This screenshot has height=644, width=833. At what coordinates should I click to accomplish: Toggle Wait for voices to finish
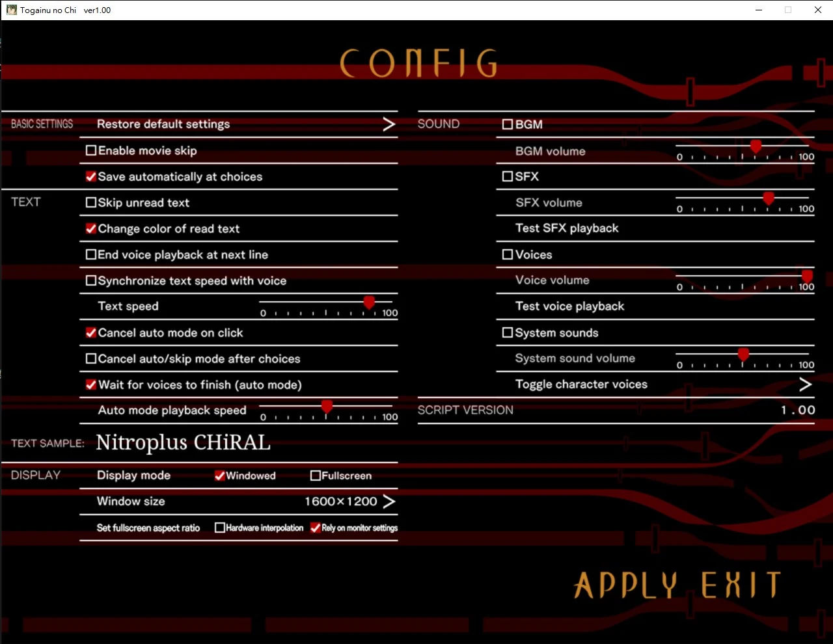coord(91,384)
